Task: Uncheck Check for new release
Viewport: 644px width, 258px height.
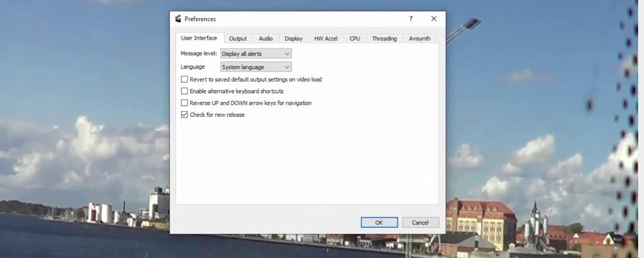Action: tap(184, 115)
